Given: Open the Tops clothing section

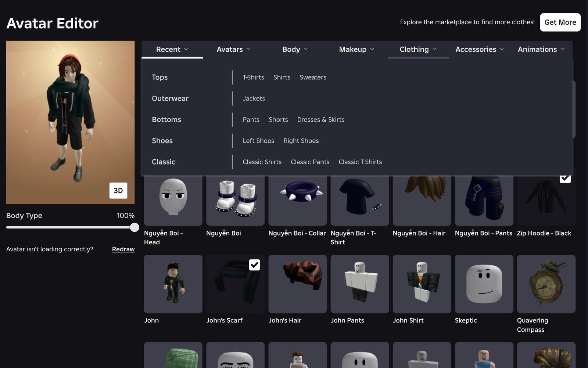Looking at the screenshot, I should (x=160, y=77).
